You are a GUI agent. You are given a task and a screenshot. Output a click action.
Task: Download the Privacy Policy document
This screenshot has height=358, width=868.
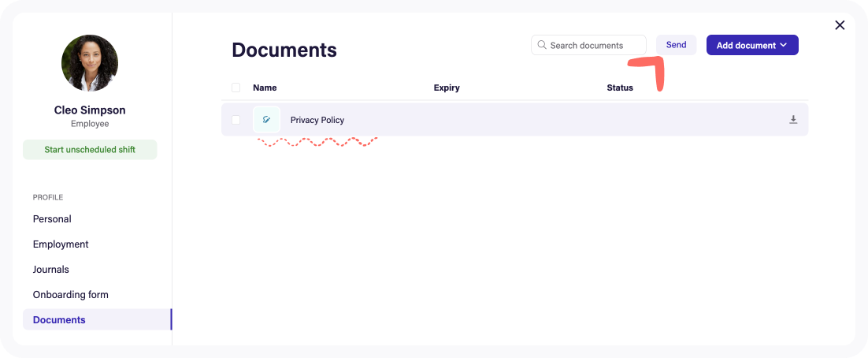(x=792, y=120)
